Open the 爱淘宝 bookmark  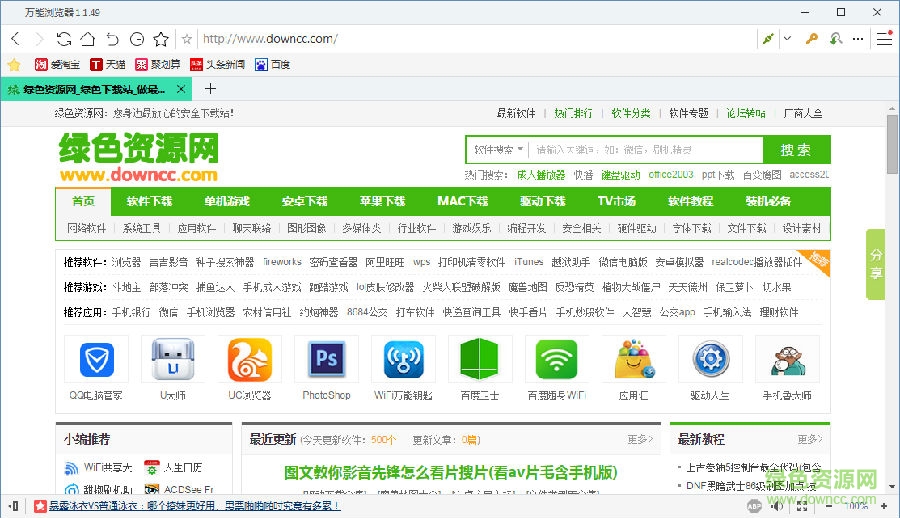click(57, 64)
